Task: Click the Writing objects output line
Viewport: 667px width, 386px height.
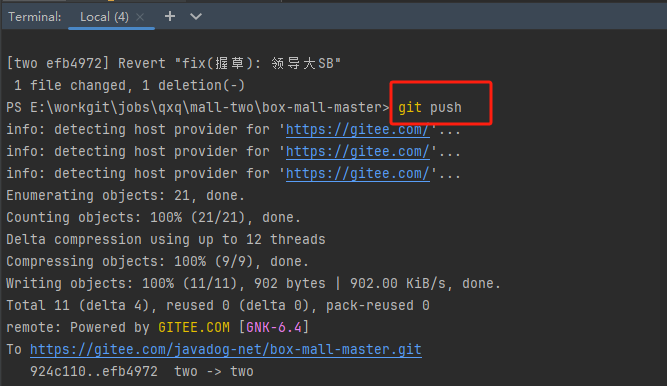Action: coord(253,283)
